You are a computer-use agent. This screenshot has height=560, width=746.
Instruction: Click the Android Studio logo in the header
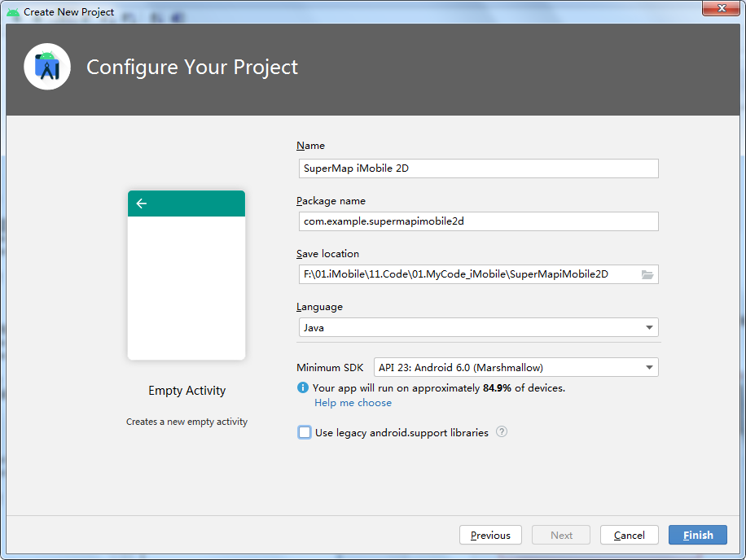pos(47,67)
